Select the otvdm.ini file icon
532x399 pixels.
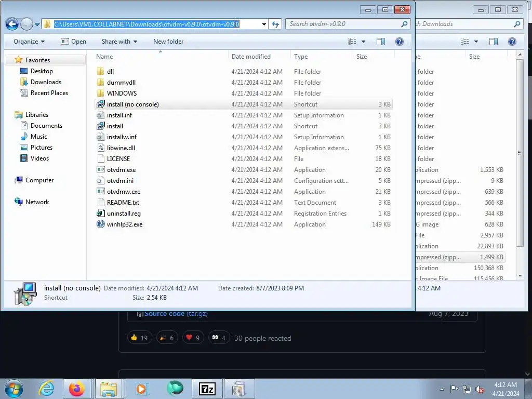(100, 180)
